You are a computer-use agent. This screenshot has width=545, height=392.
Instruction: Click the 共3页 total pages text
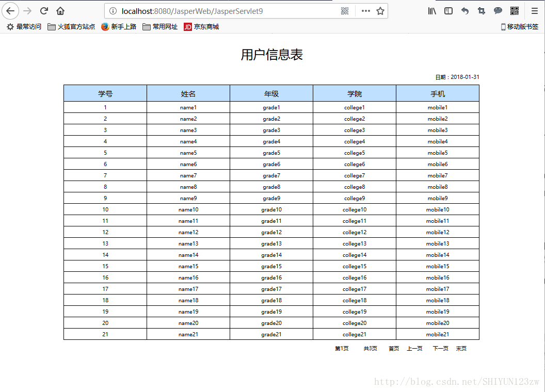370,349
